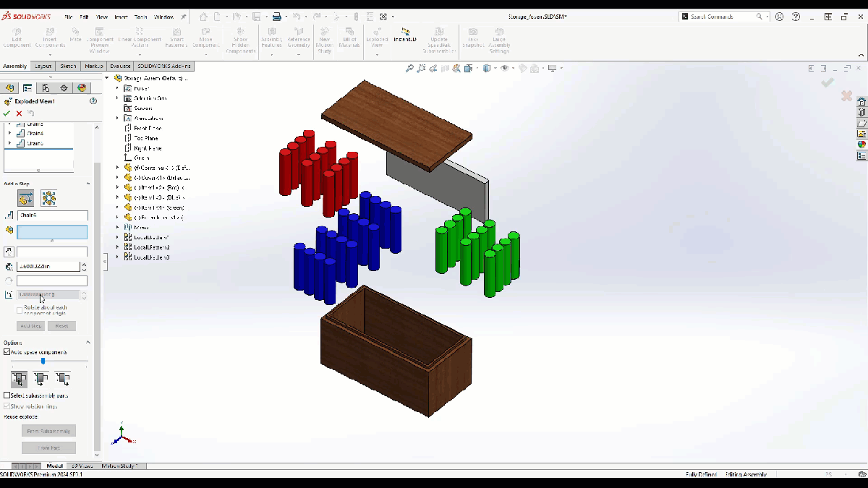Click the Exploded View ribbon tool

(x=377, y=38)
